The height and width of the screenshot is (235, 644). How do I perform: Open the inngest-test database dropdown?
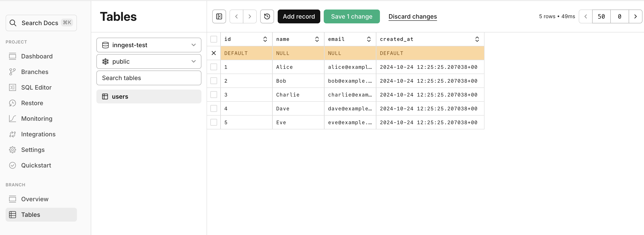tap(149, 45)
